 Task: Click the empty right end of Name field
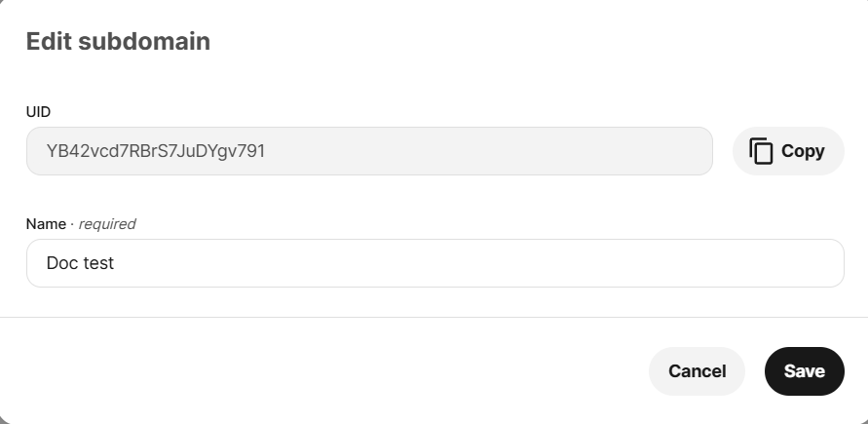tap(720, 263)
